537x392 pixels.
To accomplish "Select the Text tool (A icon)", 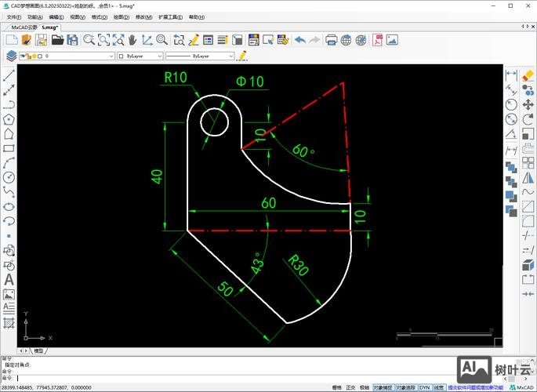I will tap(9, 279).
